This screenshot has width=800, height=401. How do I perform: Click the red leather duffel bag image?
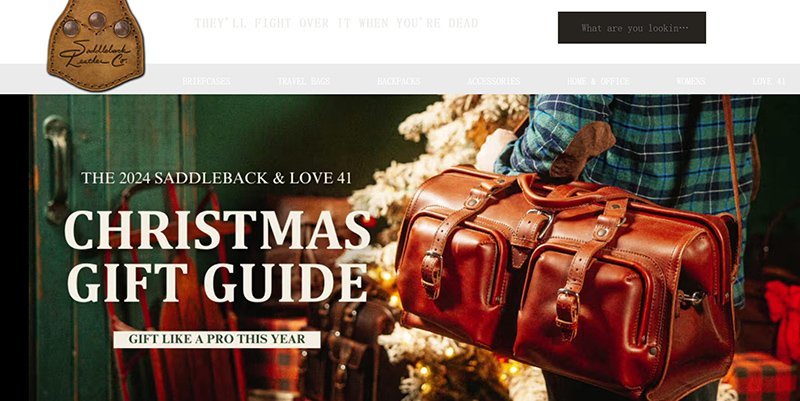tap(566, 281)
